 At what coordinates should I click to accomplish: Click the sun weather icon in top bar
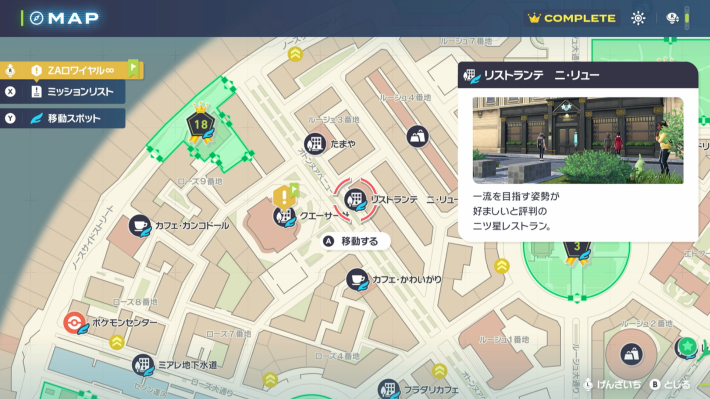638,18
